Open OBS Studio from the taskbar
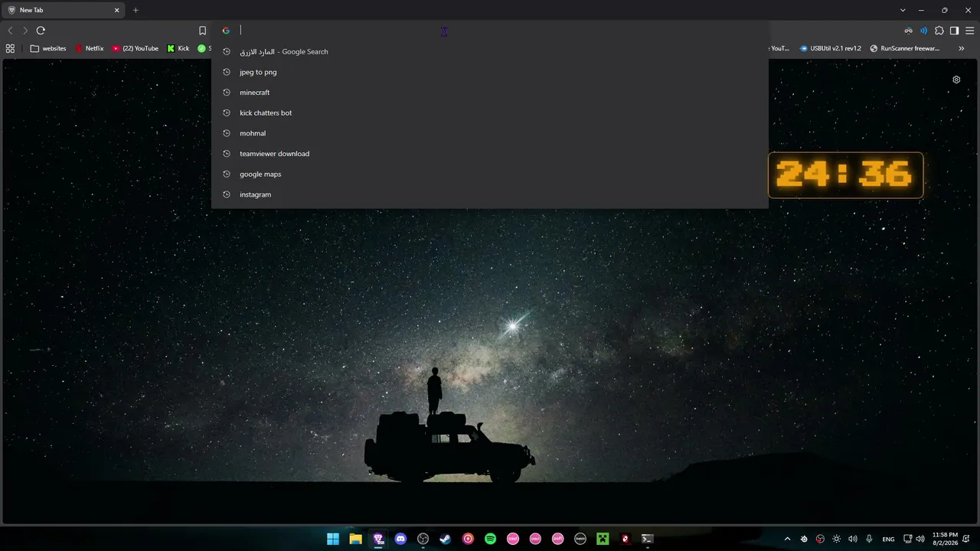The width and height of the screenshot is (980, 551). click(423, 539)
